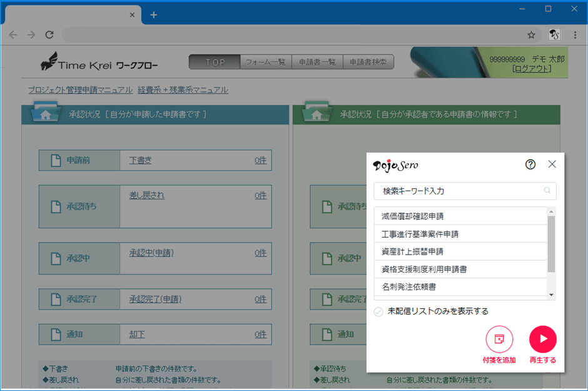588x391 pixels.
Task: Bookmark this page with the star icon
Action: click(x=531, y=35)
